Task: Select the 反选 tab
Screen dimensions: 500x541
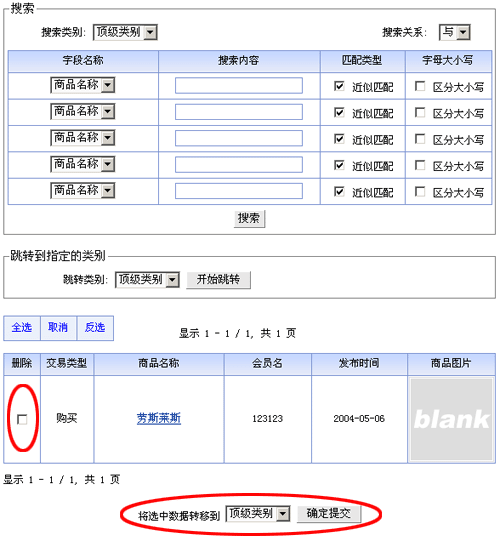Action: click(95, 328)
